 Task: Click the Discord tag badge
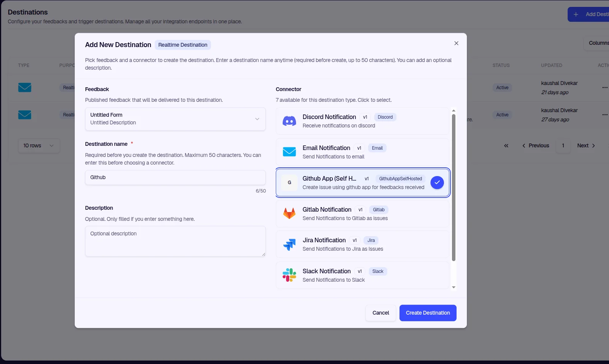(385, 117)
